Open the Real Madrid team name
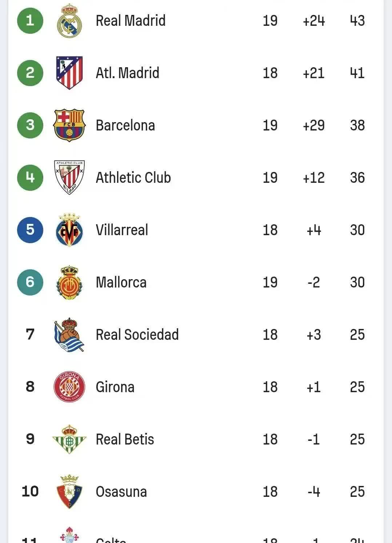The width and height of the screenshot is (392, 543). click(x=131, y=21)
